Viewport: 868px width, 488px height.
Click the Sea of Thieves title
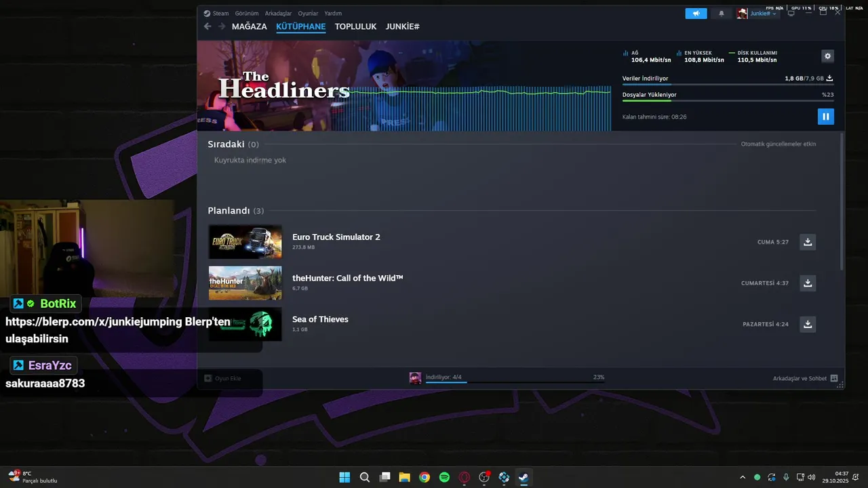pos(320,319)
